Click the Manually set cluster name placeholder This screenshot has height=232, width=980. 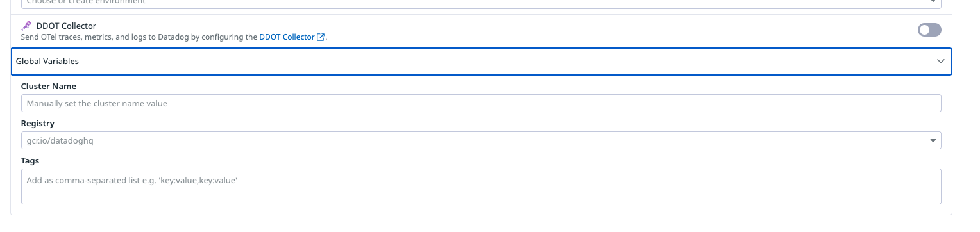click(97, 103)
